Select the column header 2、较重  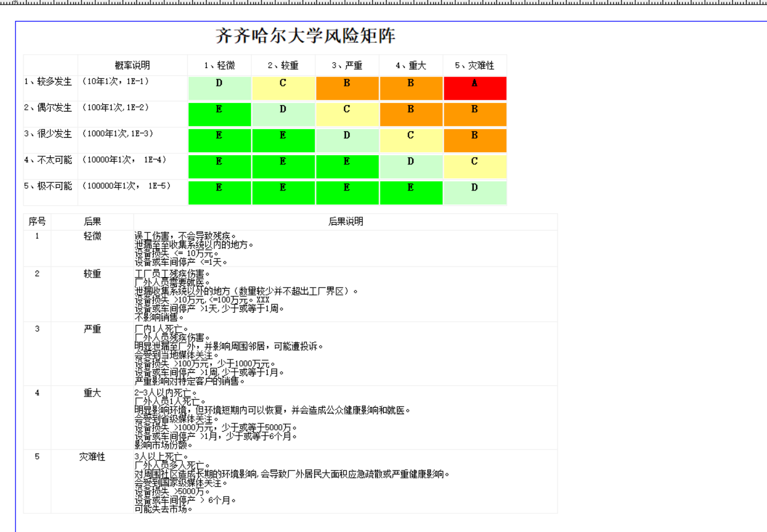[x=283, y=65]
